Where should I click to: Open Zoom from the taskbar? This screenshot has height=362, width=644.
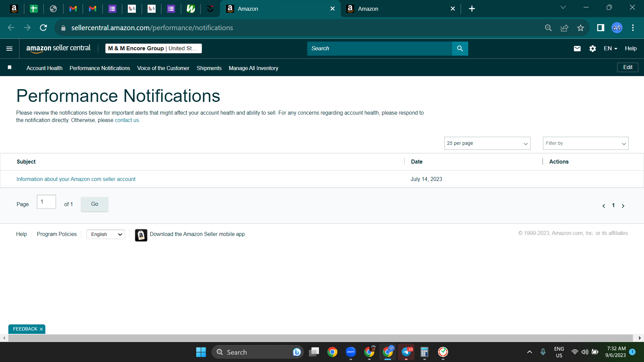tap(351, 352)
